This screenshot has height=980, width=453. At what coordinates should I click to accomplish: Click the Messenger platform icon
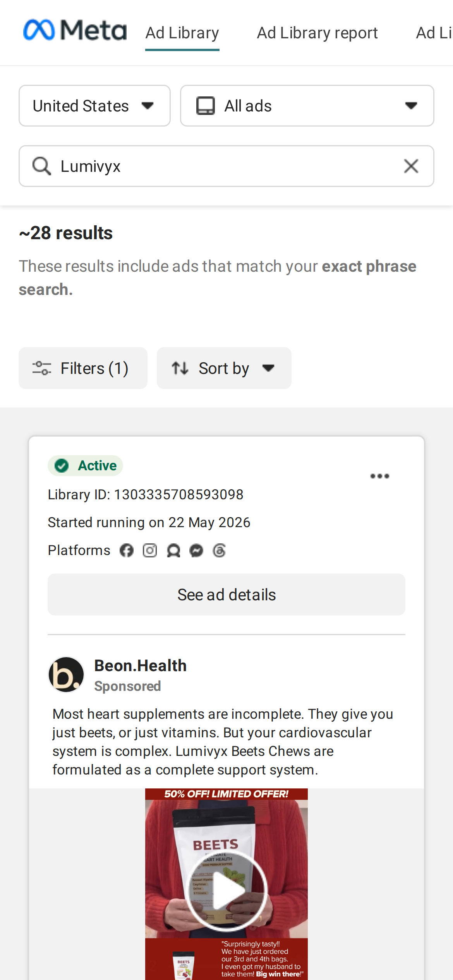pyautogui.click(x=196, y=550)
